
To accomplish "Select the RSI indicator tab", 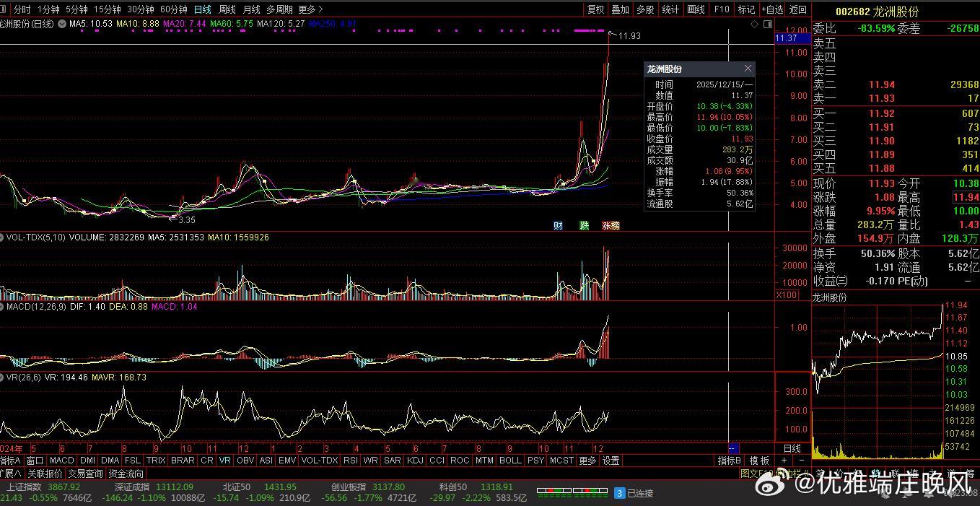I will pos(351,461).
